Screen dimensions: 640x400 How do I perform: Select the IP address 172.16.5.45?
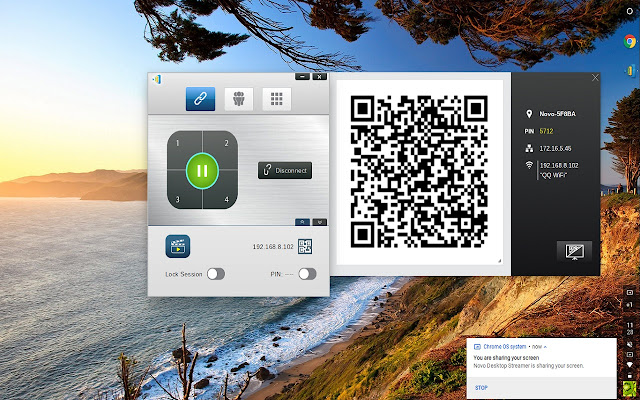555,148
